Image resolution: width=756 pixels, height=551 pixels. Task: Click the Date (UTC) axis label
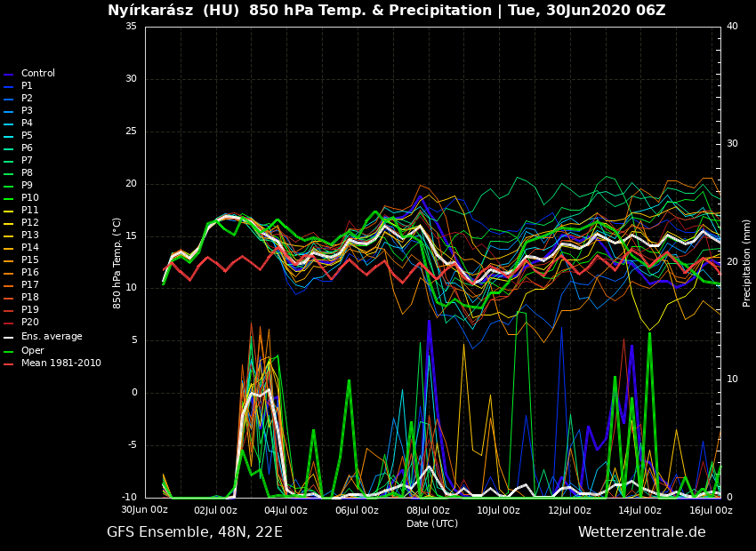point(432,524)
